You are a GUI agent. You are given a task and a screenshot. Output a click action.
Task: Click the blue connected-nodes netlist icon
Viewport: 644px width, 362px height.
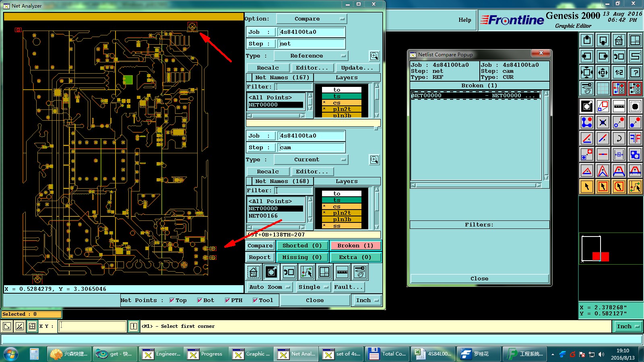tap(587, 122)
